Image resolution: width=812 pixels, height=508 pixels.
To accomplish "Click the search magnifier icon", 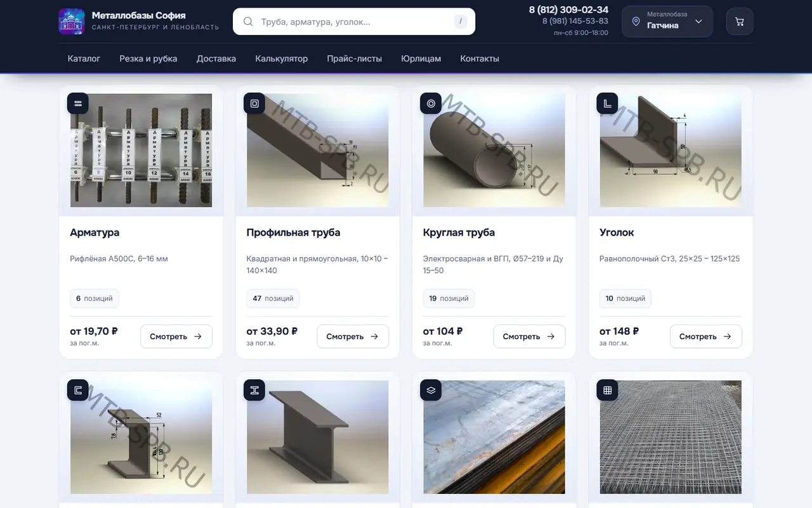I will [248, 22].
